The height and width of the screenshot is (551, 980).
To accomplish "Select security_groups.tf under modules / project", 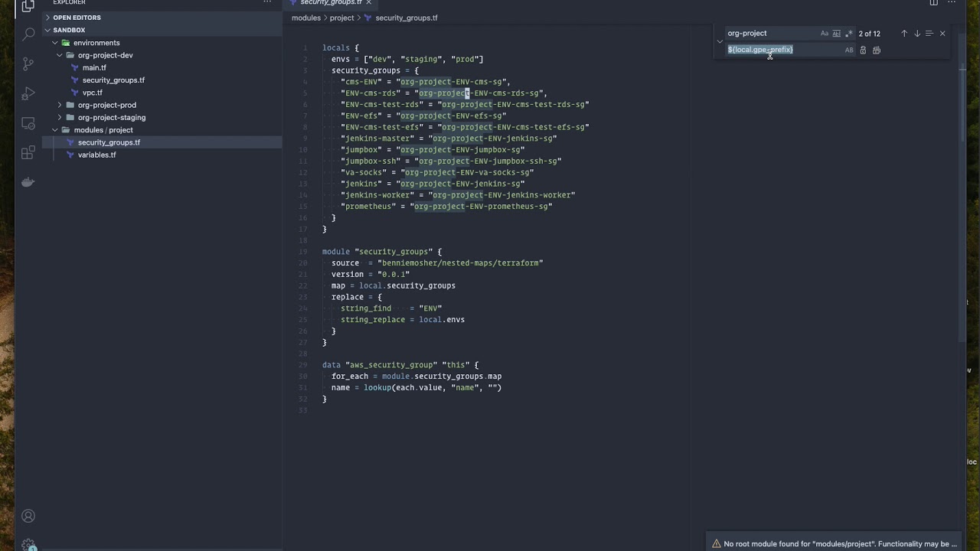I will point(162,142).
